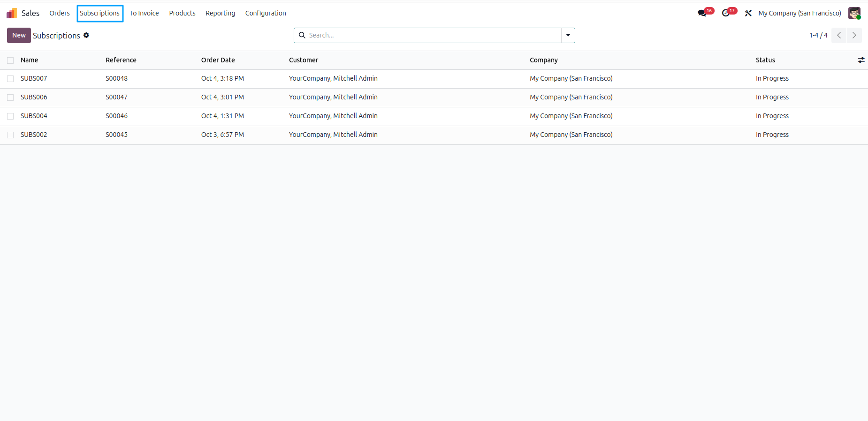
Task: Open the Configuration menu
Action: 266,13
